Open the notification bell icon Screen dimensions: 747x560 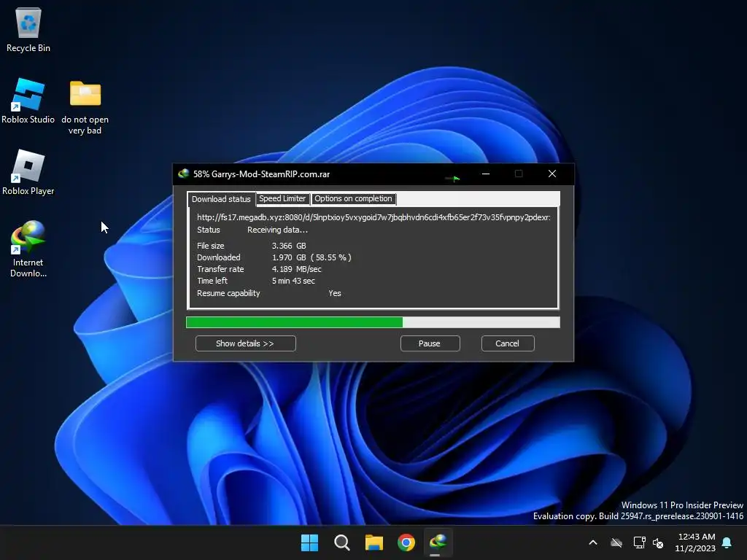click(727, 542)
